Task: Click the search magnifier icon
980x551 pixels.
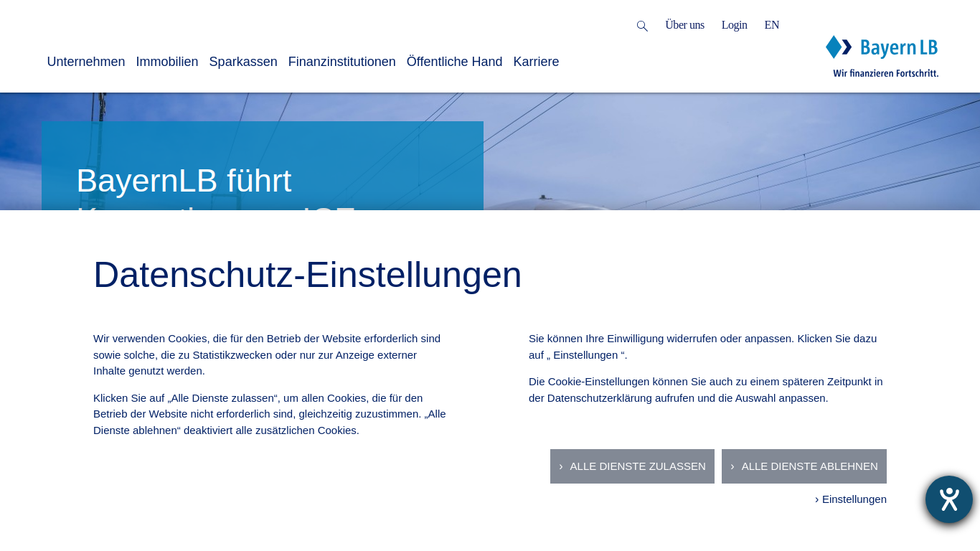Action: click(x=642, y=26)
